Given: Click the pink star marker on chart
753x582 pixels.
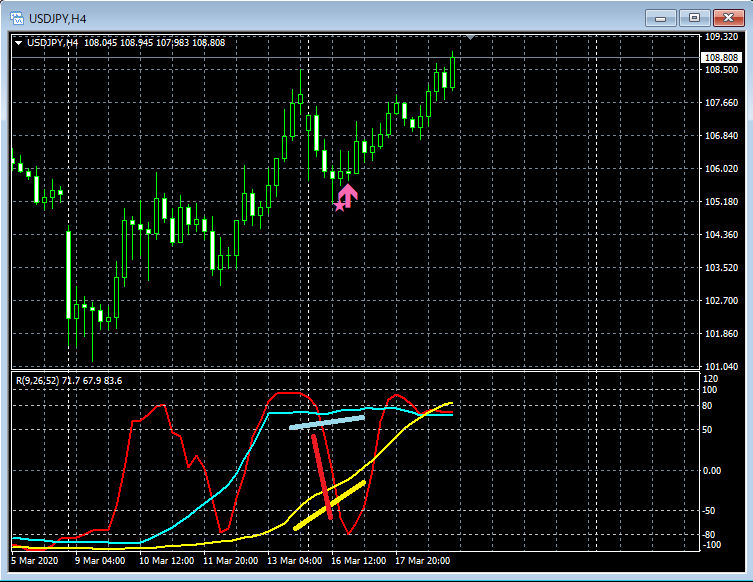Looking at the screenshot, I should click(339, 206).
